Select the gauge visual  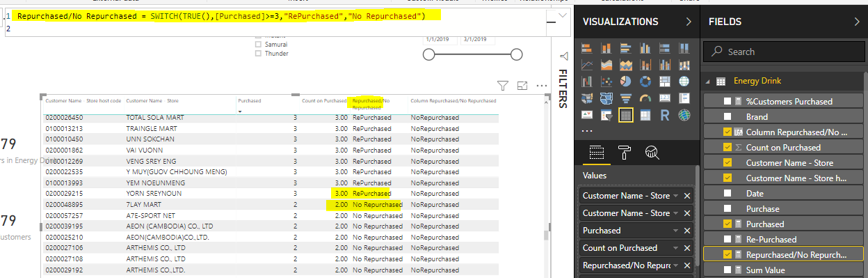pyautogui.click(x=645, y=98)
